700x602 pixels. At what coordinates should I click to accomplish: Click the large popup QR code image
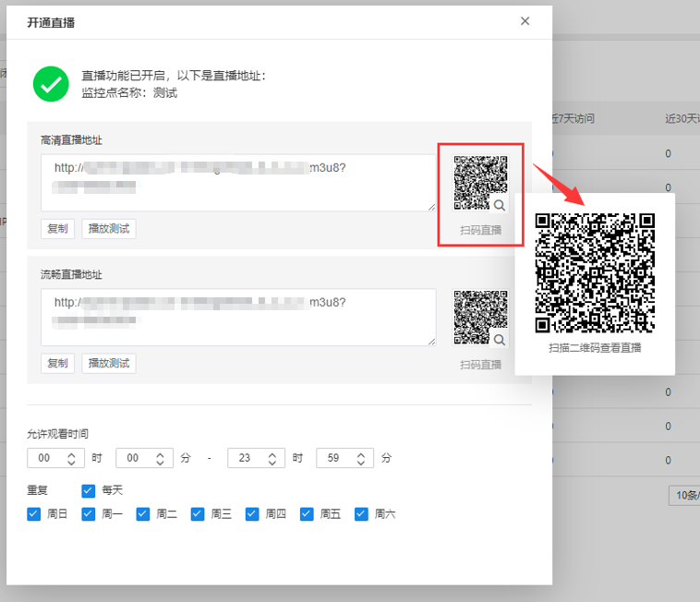click(x=595, y=273)
